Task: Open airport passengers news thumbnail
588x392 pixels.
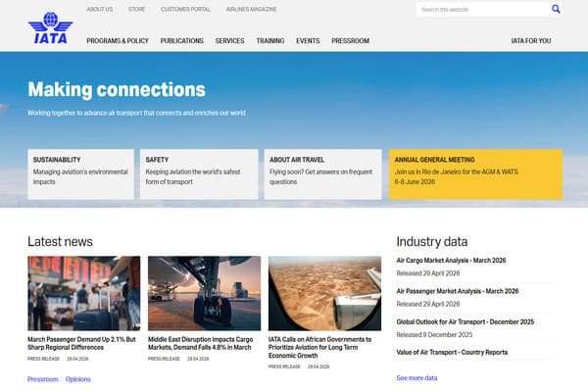Action: 84,293
